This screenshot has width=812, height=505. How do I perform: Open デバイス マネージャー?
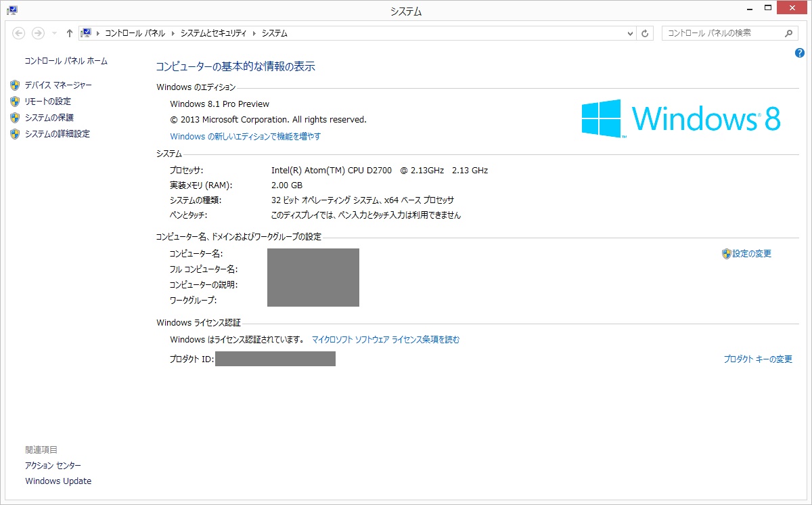point(58,85)
